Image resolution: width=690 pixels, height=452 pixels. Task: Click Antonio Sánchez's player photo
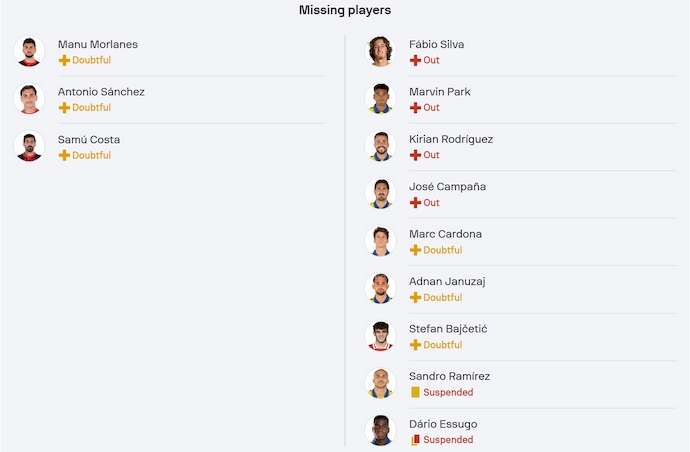29,99
